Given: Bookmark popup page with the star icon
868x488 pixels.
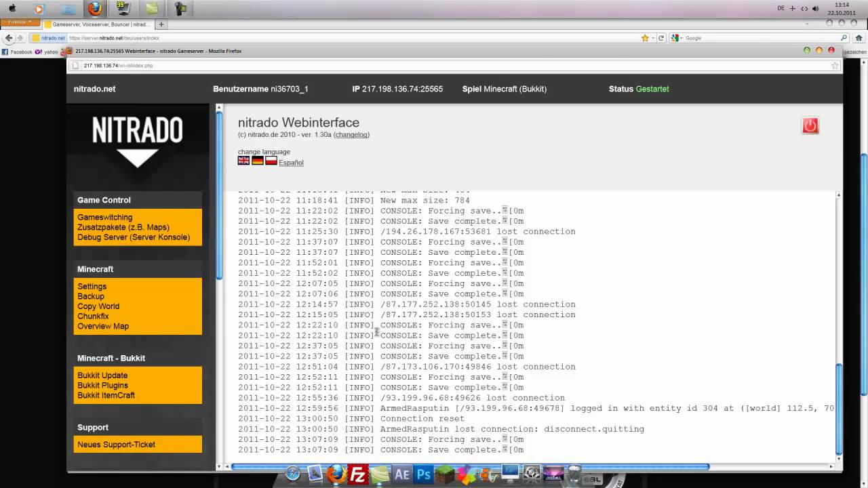Looking at the screenshot, I should (x=835, y=66).
